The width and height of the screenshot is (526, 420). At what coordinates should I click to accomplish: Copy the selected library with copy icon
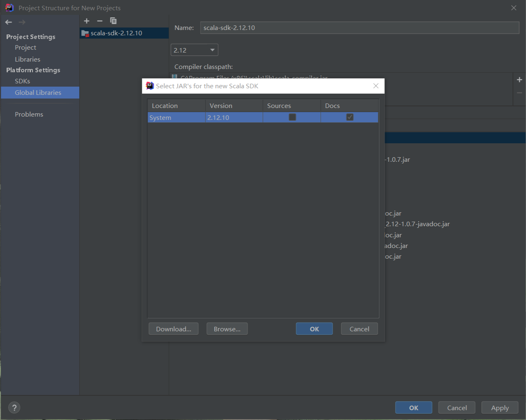113,21
